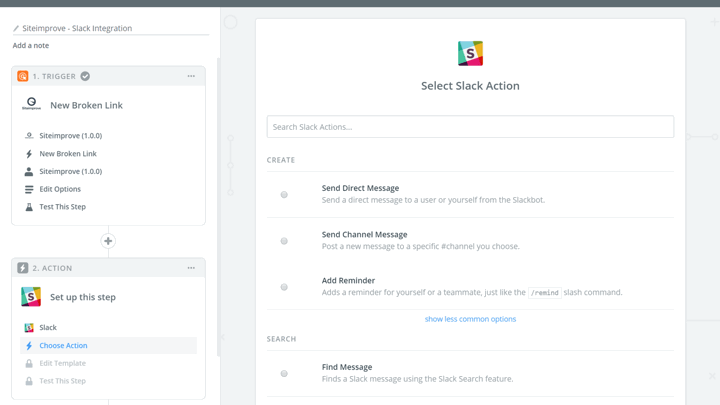Go to Test This Step under Trigger

[x=62, y=207]
